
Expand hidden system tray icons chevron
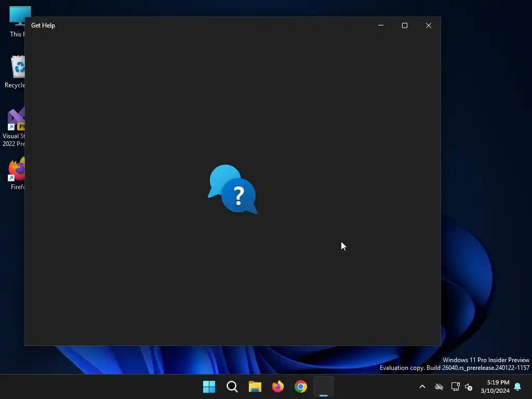point(422,387)
